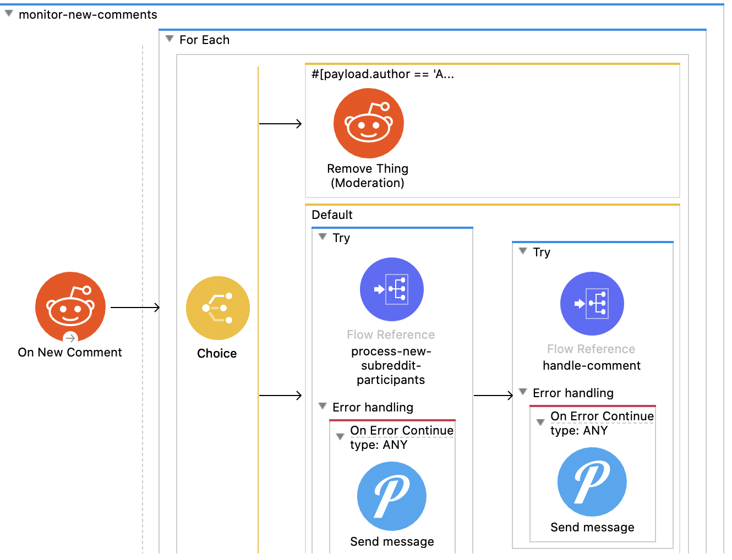Image resolution: width=732 pixels, height=560 pixels.
Task: Click Send message label in handle-comment error handler
Action: pyautogui.click(x=592, y=528)
